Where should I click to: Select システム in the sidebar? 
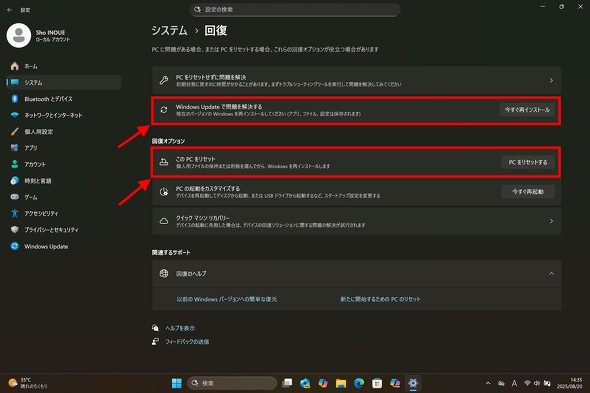click(x=64, y=82)
